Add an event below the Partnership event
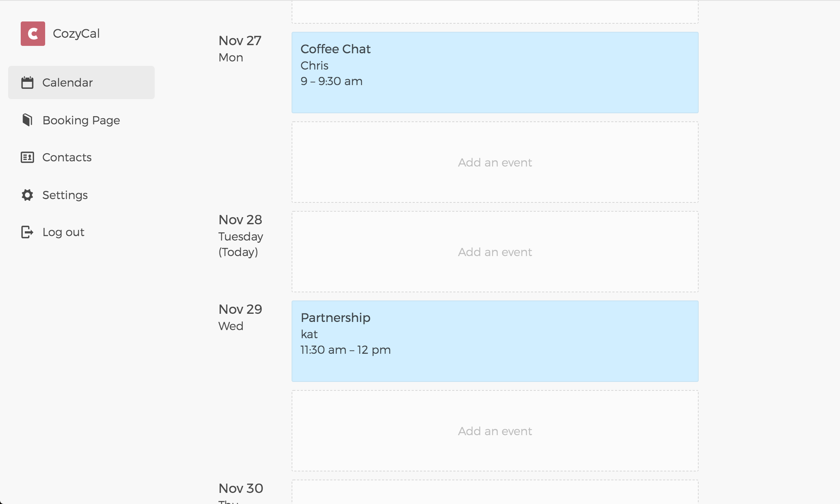The height and width of the screenshot is (504, 840). point(495,431)
